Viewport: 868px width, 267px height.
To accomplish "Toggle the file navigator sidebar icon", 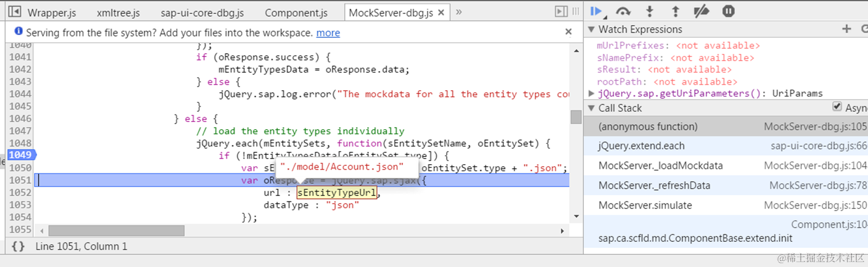I will point(15,11).
